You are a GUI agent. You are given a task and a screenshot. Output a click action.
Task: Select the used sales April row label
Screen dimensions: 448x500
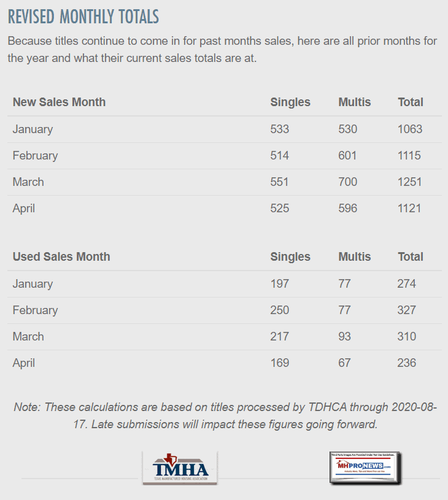coord(24,363)
